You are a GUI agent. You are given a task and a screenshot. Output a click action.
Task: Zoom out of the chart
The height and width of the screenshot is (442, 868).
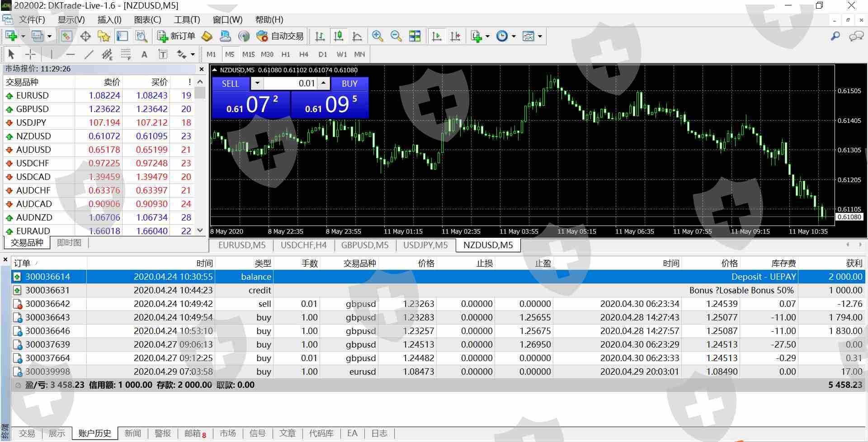pyautogui.click(x=396, y=36)
